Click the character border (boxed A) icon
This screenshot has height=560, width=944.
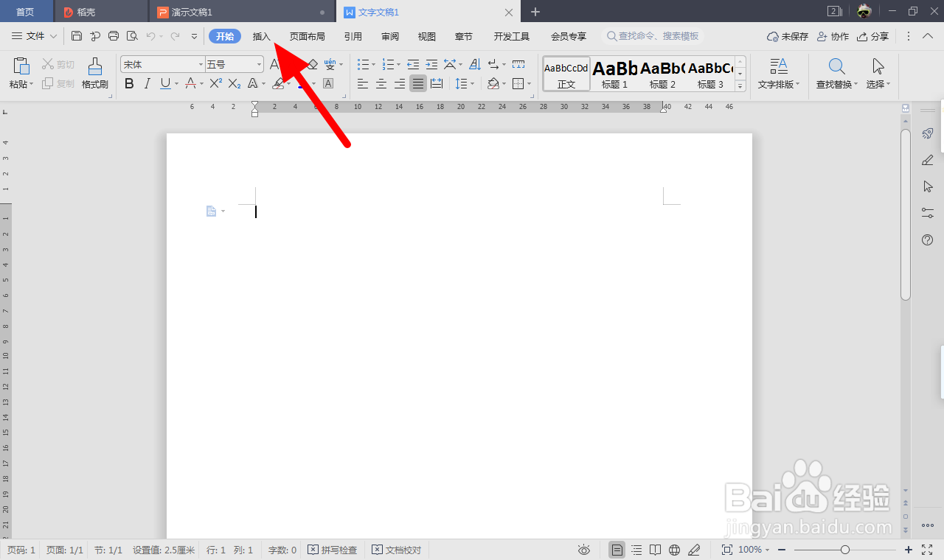(x=328, y=84)
